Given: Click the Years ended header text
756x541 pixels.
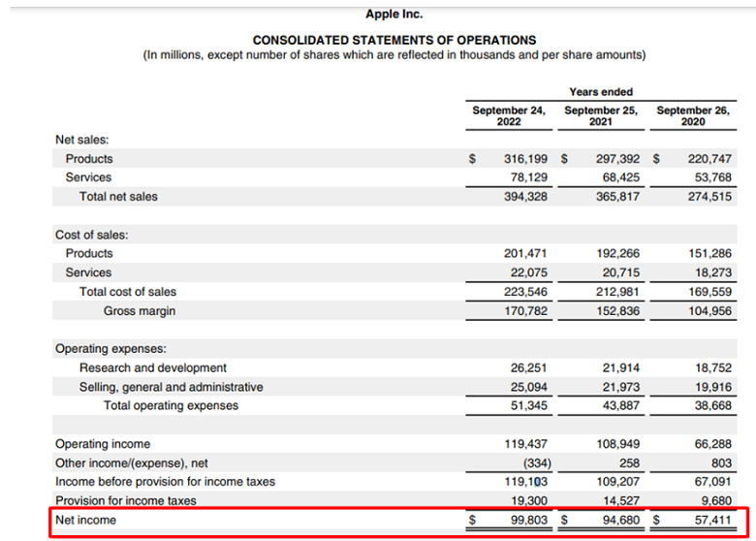Looking at the screenshot, I should point(601,91).
